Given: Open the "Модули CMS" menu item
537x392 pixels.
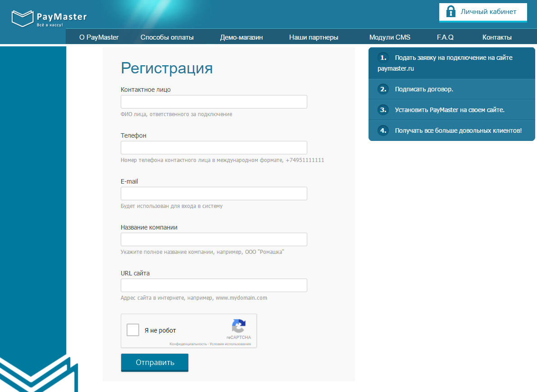Looking at the screenshot, I should [390, 37].
